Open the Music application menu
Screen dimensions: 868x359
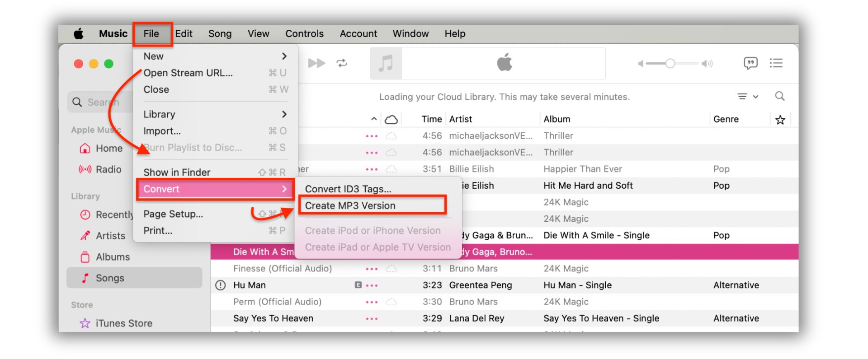[x=113, y=34]
